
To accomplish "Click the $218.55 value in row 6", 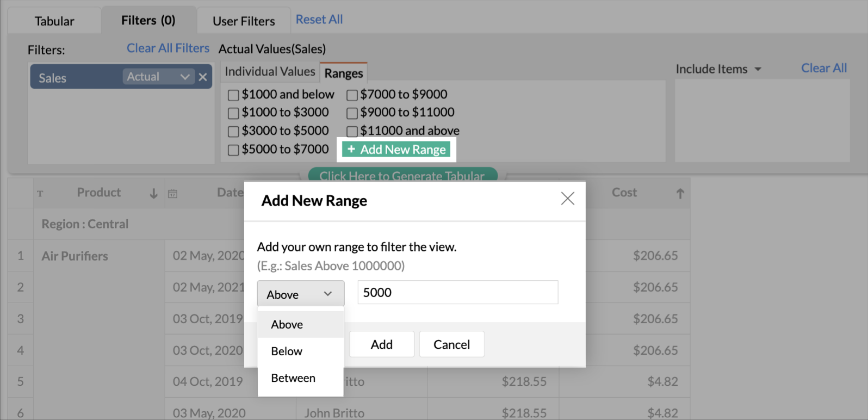I will point(524,413).
